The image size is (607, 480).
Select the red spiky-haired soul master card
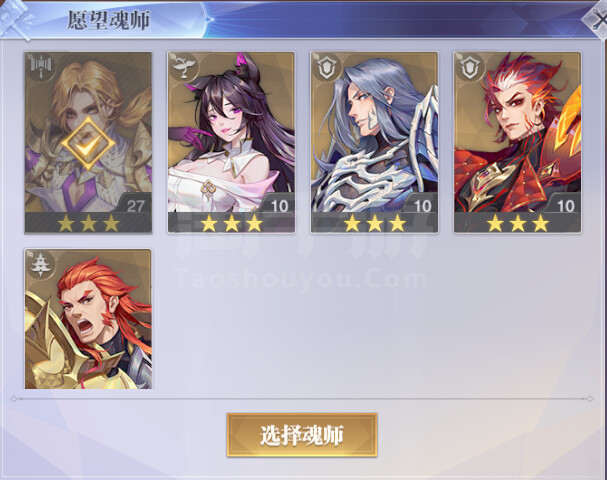[518, 142]
